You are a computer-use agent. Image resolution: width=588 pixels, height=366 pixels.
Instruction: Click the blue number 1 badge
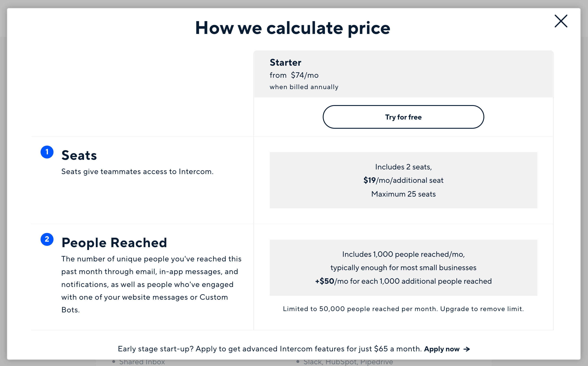click(47, 152)
